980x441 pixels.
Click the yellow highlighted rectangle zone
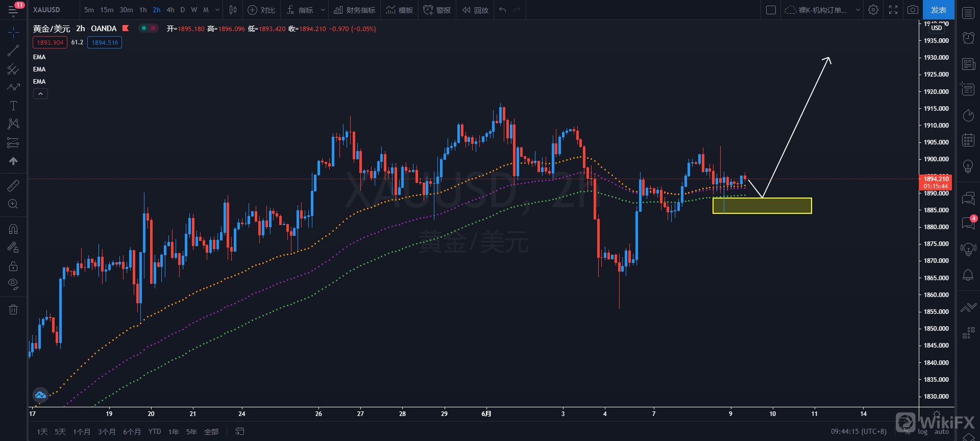[762, 206]
